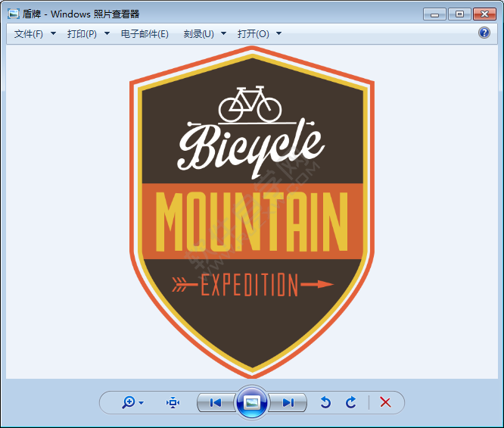The width and height of the screenshot is (504, 428).
Task: Click the Bicycle Mountain badge image
Action: pos(252,212)
